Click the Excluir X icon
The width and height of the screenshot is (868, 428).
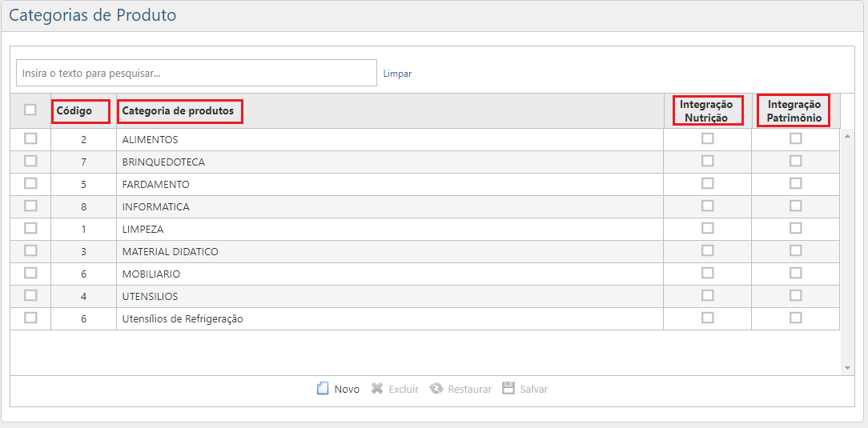click(x=377, y=389)
